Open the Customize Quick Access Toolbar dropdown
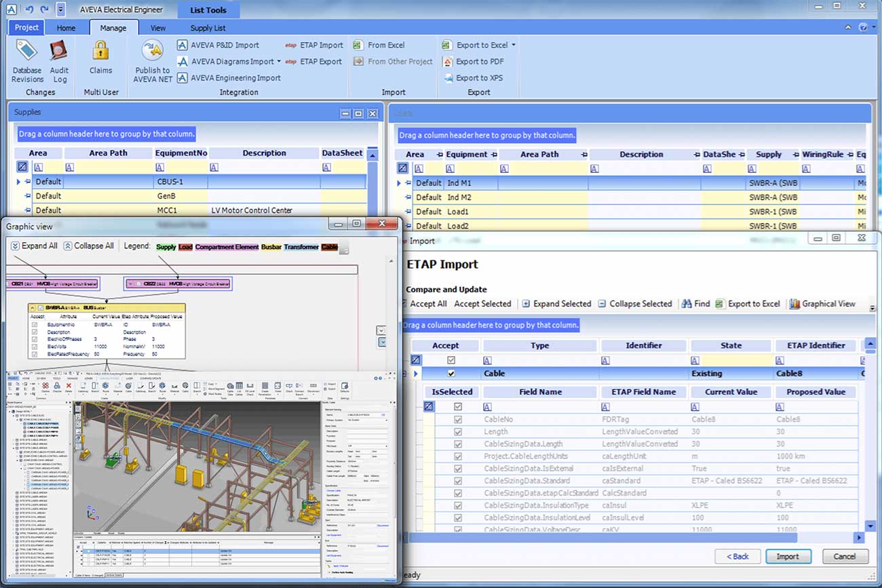 [60, 9]
